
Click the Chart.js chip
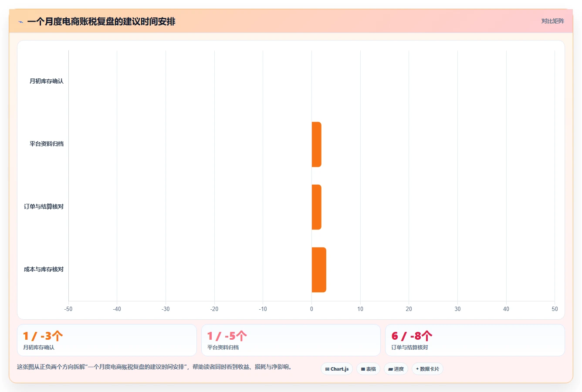tap(337, 369)
